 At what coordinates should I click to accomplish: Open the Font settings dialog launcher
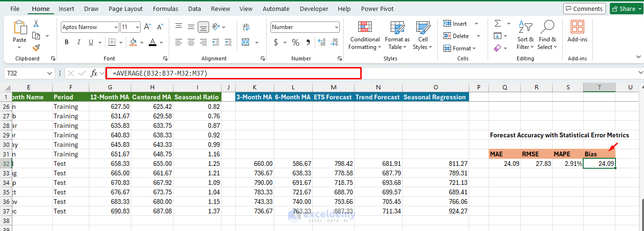[x=165, y=58]
